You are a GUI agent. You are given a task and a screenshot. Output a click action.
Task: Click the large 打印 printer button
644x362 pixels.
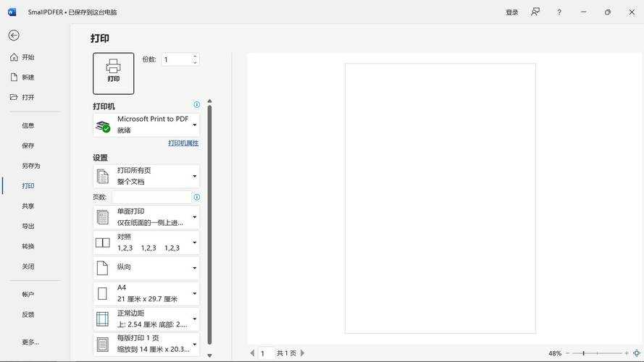click(x=113, y=73)
